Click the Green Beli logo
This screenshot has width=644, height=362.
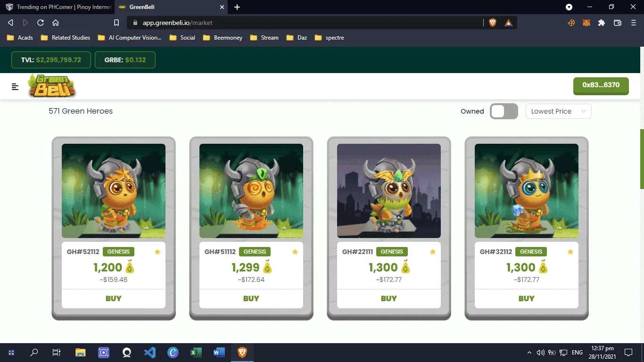click(x=52, y=86)
